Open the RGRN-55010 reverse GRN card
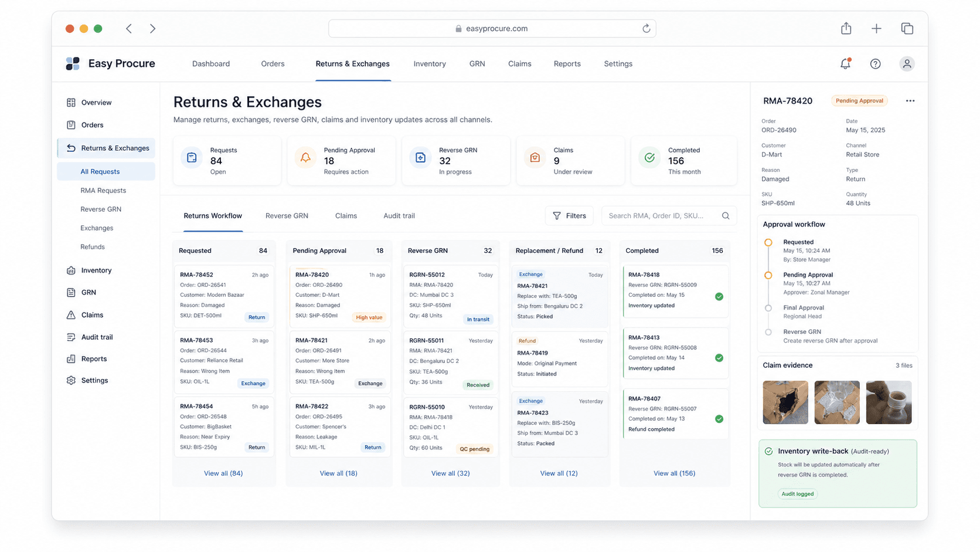980x552 pixels. click(450, 428)
